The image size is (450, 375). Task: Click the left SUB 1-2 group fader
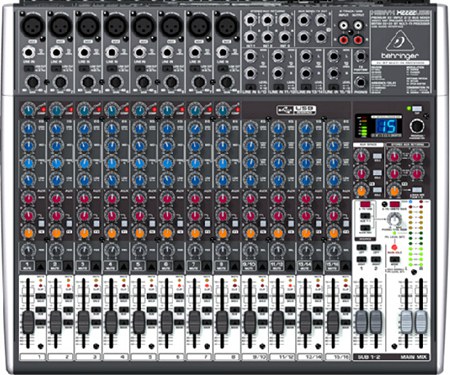click(x=361, y=322)
